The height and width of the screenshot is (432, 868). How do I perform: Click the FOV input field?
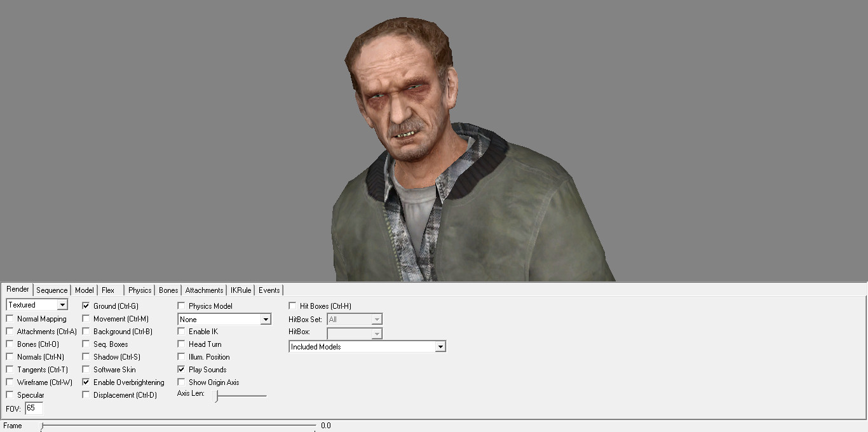pos(33,408)
